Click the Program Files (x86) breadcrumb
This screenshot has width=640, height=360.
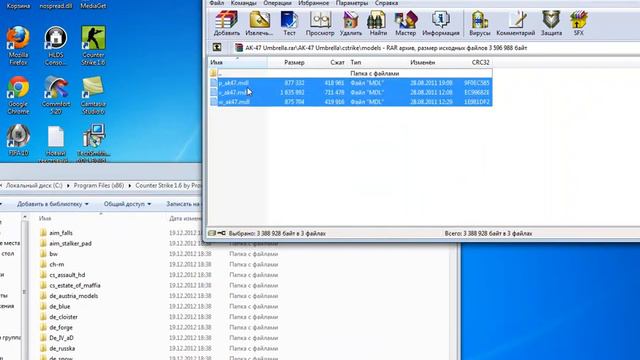[x=99, y=185]
